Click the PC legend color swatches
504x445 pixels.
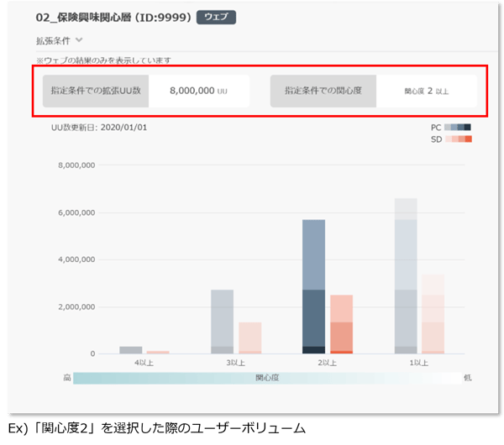(x=458, y=128)
